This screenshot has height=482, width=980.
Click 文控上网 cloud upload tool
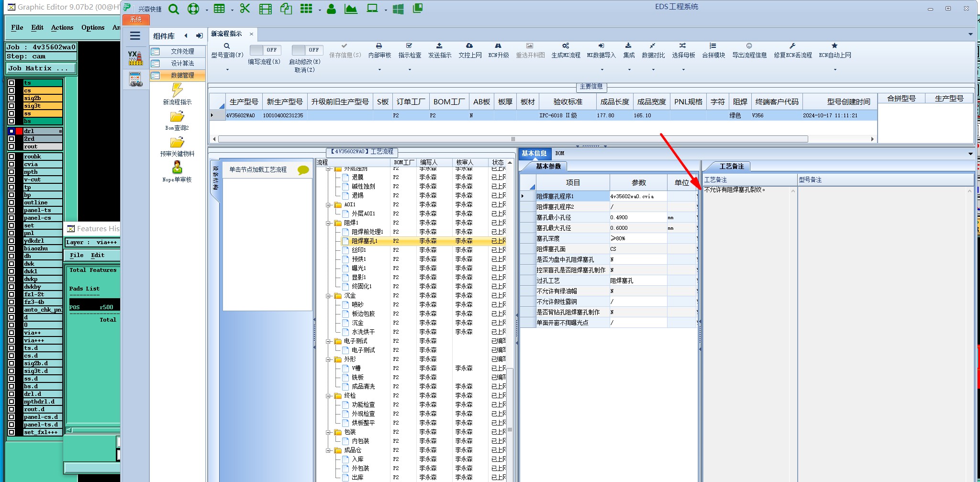(x=470, y=50)
